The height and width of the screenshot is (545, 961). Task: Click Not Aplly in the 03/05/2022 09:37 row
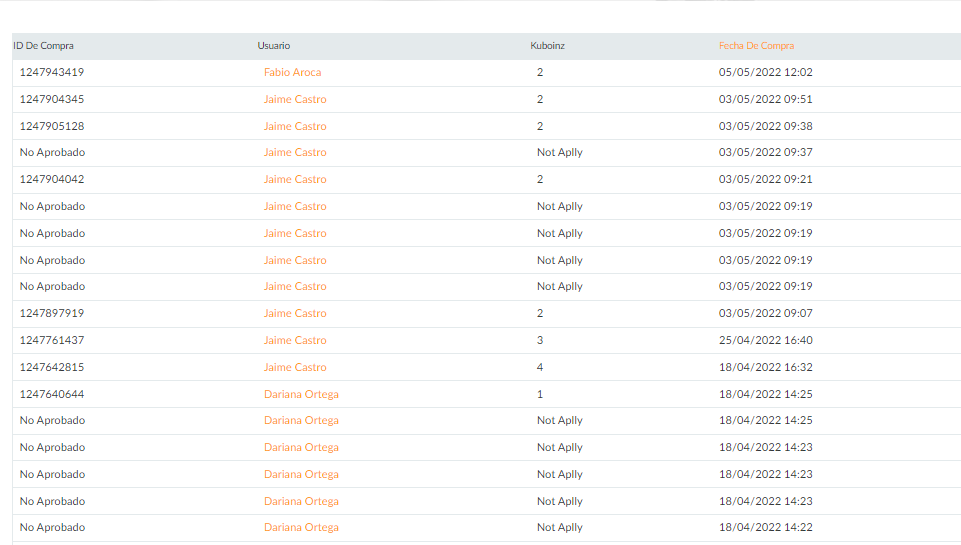click(x=560, y=153)
